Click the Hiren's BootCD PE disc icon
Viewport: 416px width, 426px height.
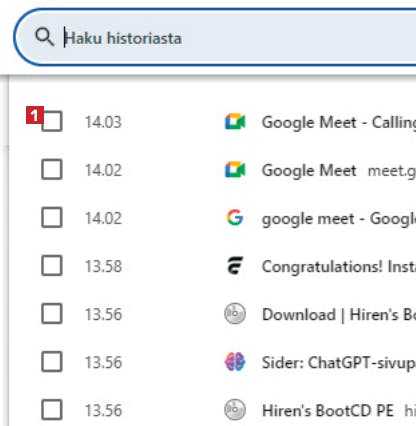point(235,410)
